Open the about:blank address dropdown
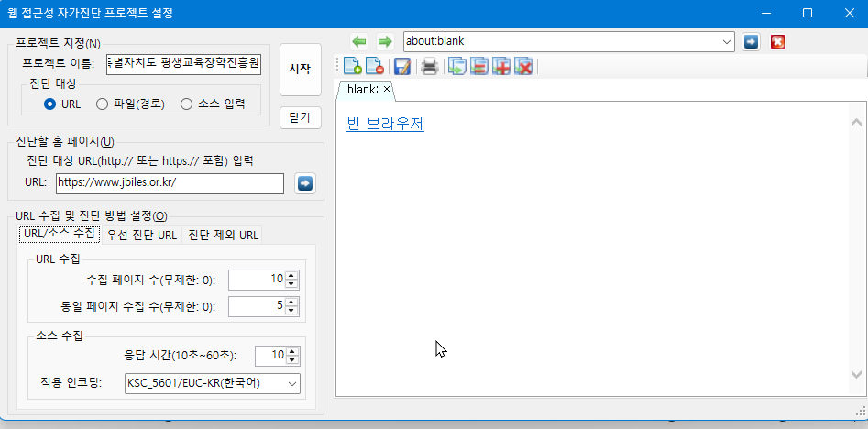Image resolution: width=868 pixels, height=429 pixels. (x=727, y=41)
